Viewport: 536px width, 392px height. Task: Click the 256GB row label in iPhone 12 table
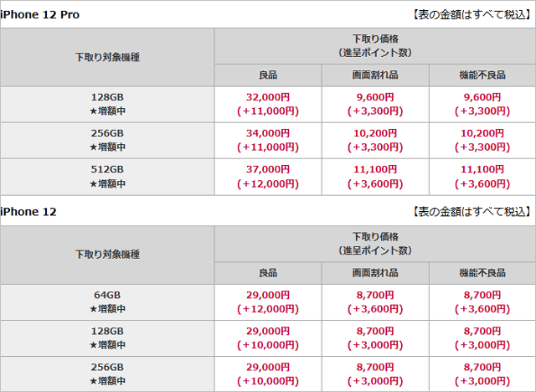pos(107,374)
